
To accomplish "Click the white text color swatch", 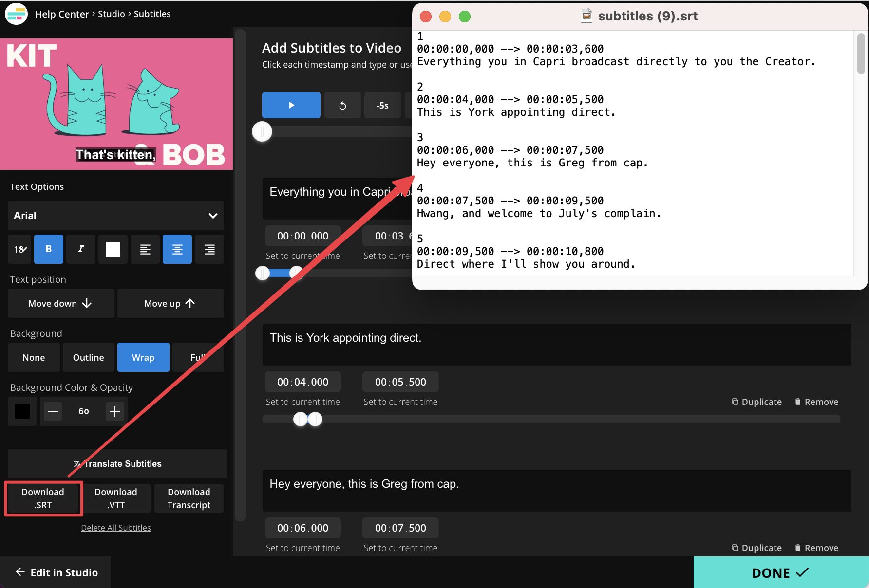I will (x=113, y=249).
